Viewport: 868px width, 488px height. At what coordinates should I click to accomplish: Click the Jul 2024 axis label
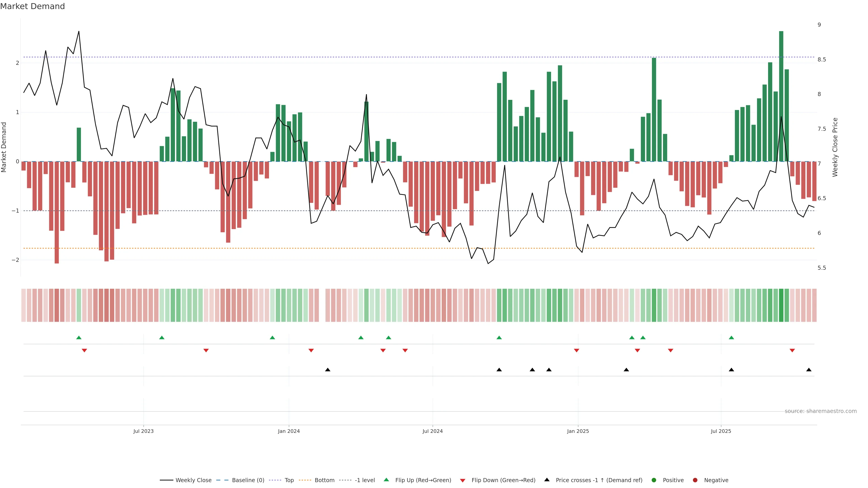click(433, 431)
